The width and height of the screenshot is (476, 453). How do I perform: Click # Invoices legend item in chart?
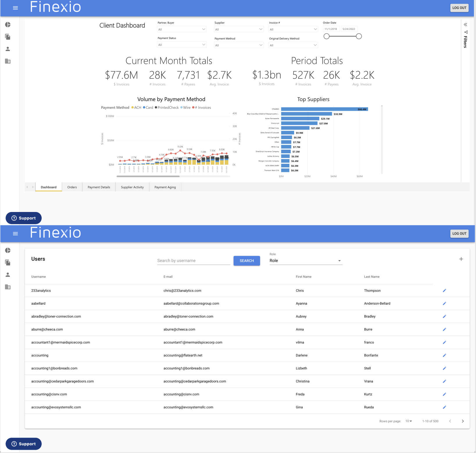[202, 107]
